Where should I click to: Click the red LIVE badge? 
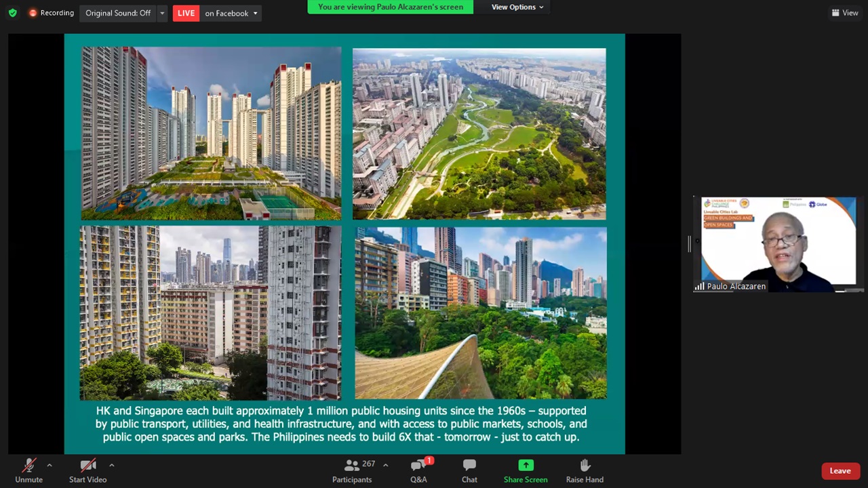point(186,13)
